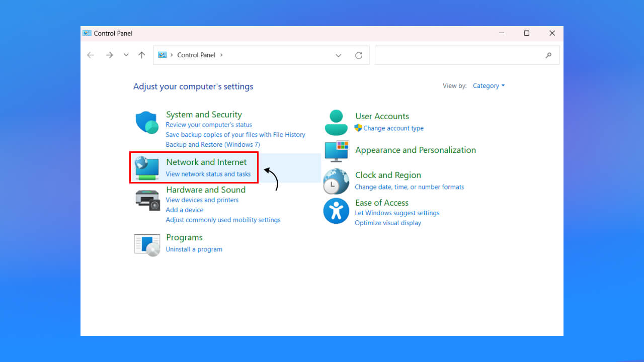The width and height of the screenshot is (644, 362).
Task: Open Backup and Restore (Windows 7)
Action: (213, 145)
